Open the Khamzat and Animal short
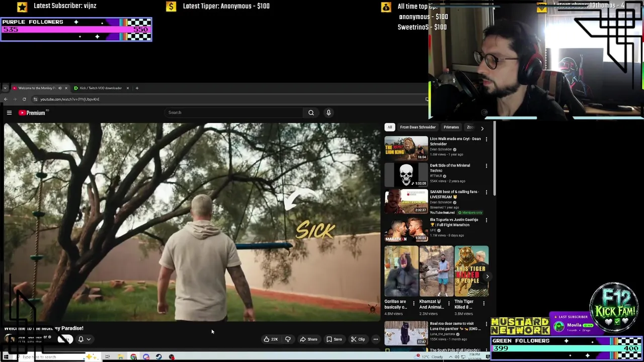644x362 pixels. point(436,271)
